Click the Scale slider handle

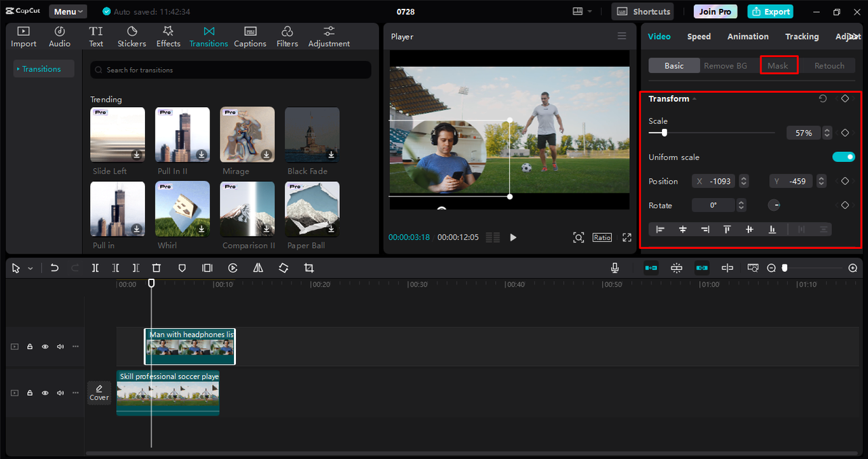664,133
